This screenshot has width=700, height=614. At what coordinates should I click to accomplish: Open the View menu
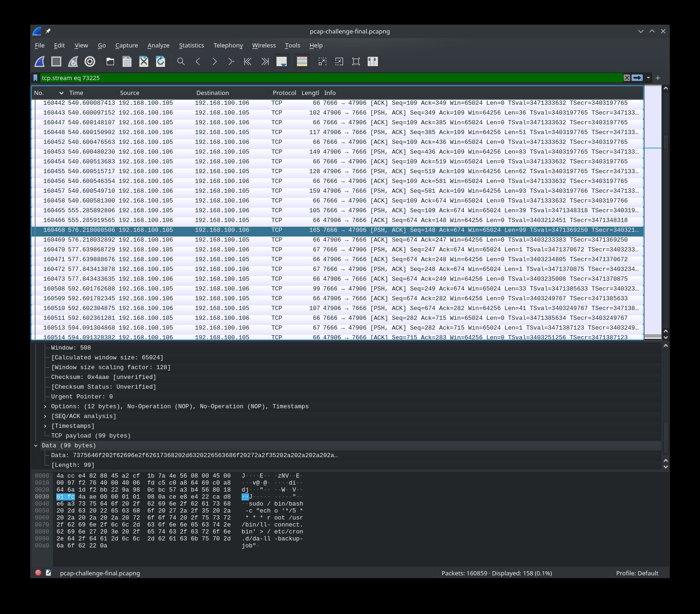pyautogui.click(x=81, y=45)
